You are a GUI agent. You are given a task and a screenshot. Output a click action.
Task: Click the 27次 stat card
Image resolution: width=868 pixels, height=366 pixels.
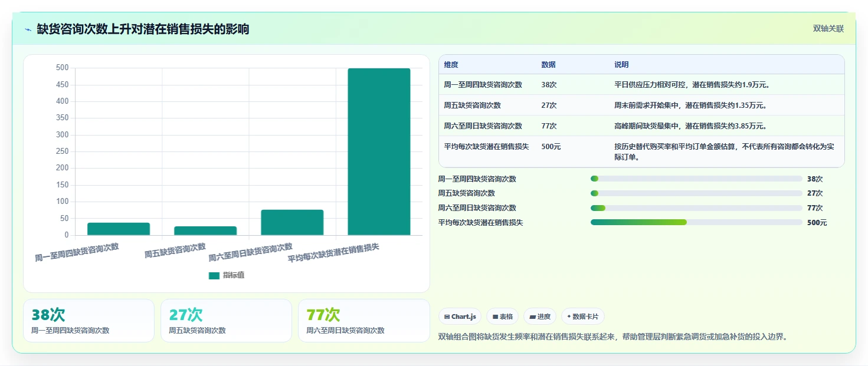tap(226, 321)
